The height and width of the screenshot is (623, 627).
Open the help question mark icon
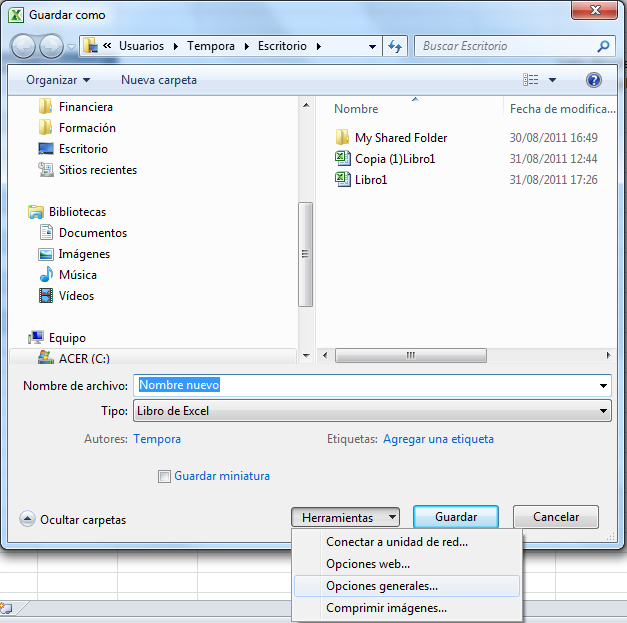[x=594, y=80]
